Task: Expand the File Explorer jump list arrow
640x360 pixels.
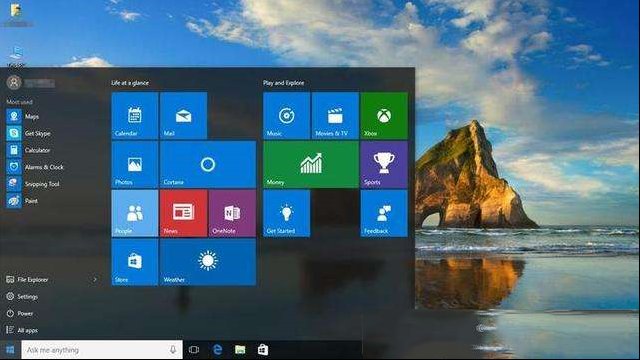Action: [x=95, y=280]
